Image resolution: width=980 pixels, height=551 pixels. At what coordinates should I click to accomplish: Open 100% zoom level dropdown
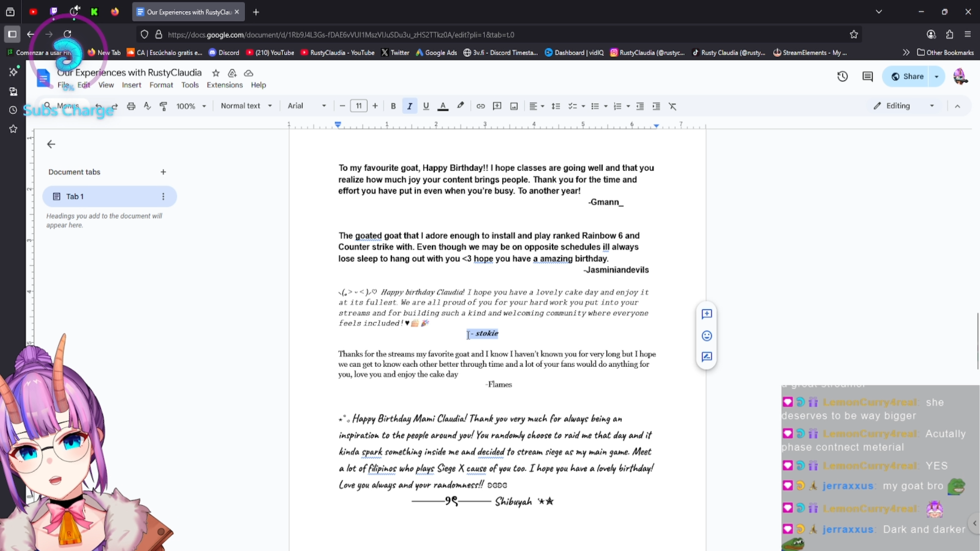[x=191, y=106]
